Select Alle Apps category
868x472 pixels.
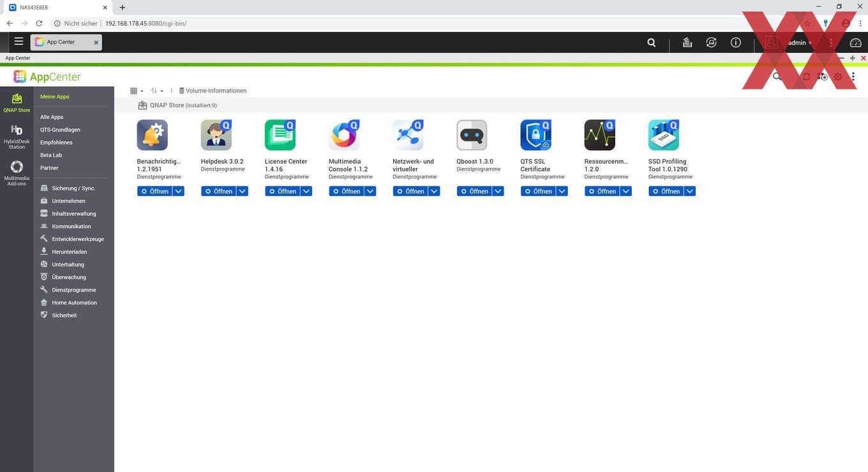coord(52,117)
